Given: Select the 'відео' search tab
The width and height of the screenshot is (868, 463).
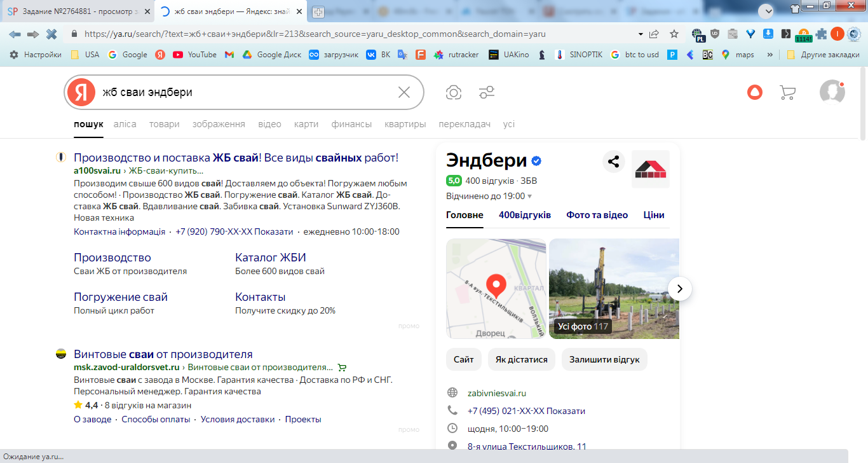Looking at the screenshot, I should (x=269, y=124).
